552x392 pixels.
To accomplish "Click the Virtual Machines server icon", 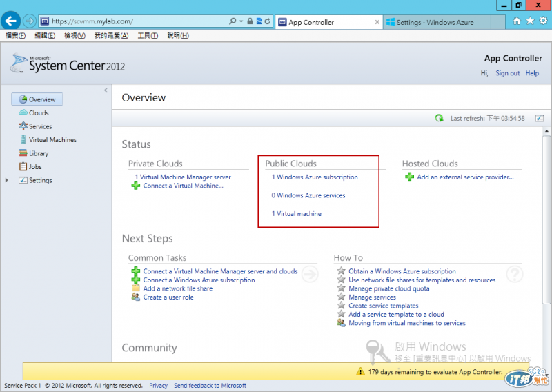I will click(23, 139).
